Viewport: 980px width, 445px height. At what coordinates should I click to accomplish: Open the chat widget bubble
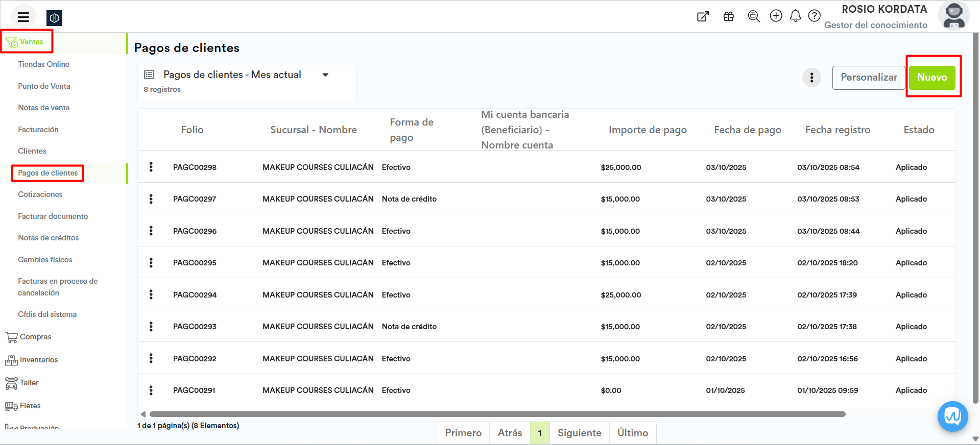click(952, 416)
